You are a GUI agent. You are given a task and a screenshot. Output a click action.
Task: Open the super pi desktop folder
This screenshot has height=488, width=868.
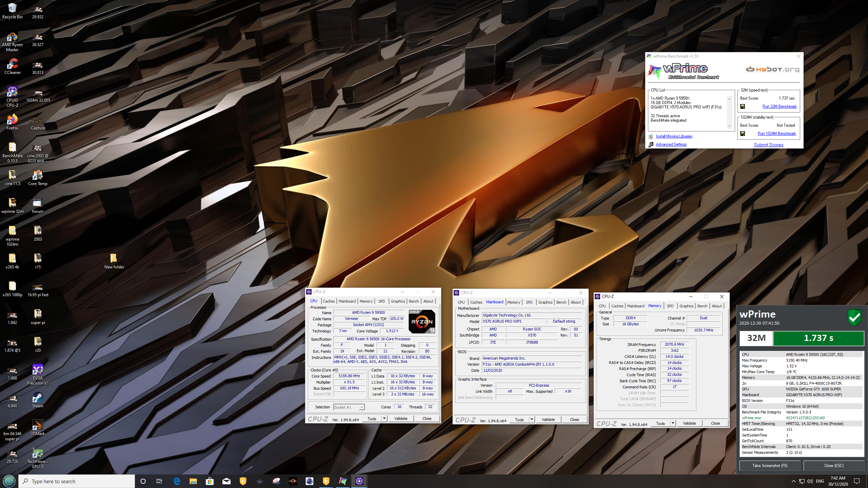[x=38, y=316]
